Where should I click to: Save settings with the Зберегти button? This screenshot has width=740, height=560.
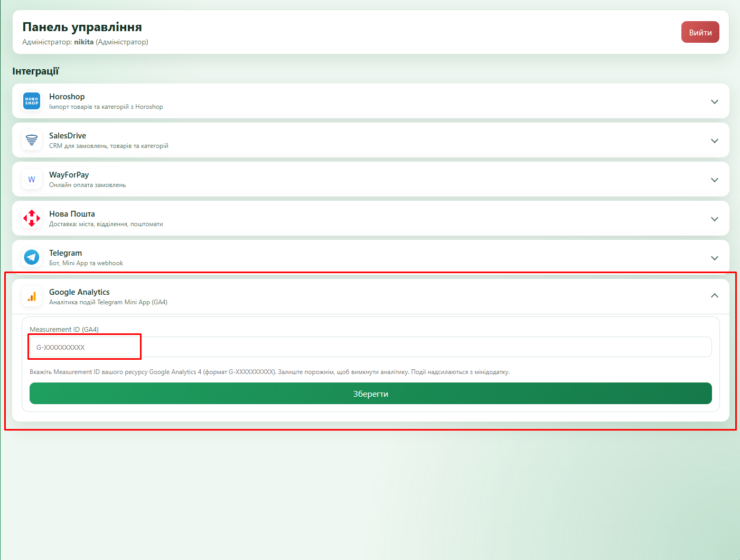[371, 394]
